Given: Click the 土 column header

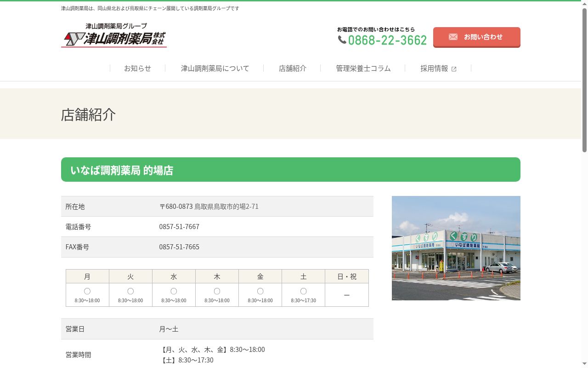Looking at the screenshot, I should coord(303,276).
